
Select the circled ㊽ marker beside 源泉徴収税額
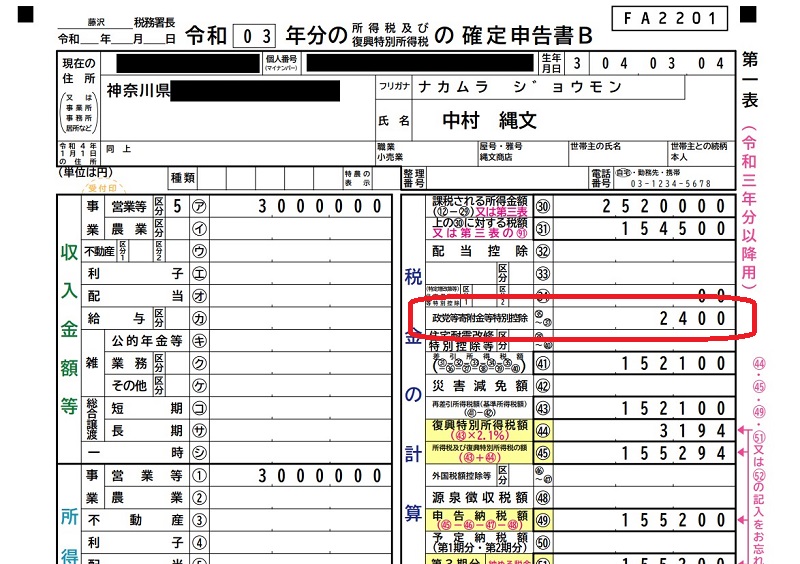544,497
